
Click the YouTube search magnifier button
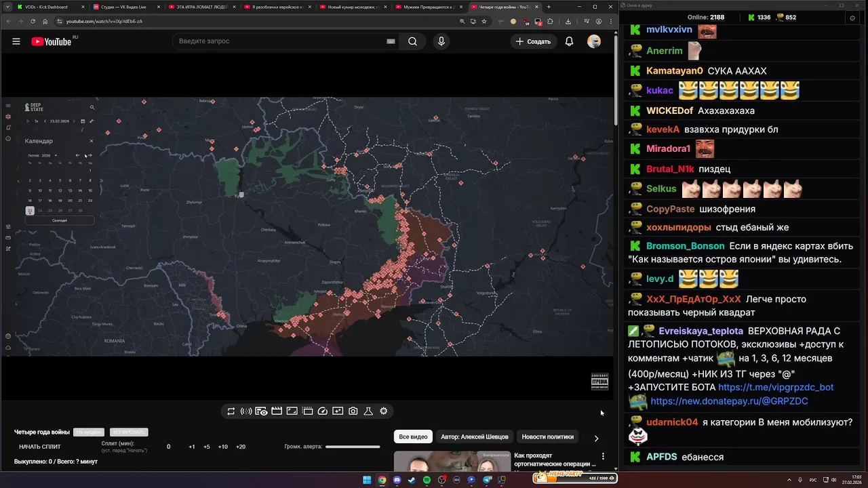coord(412,41)
